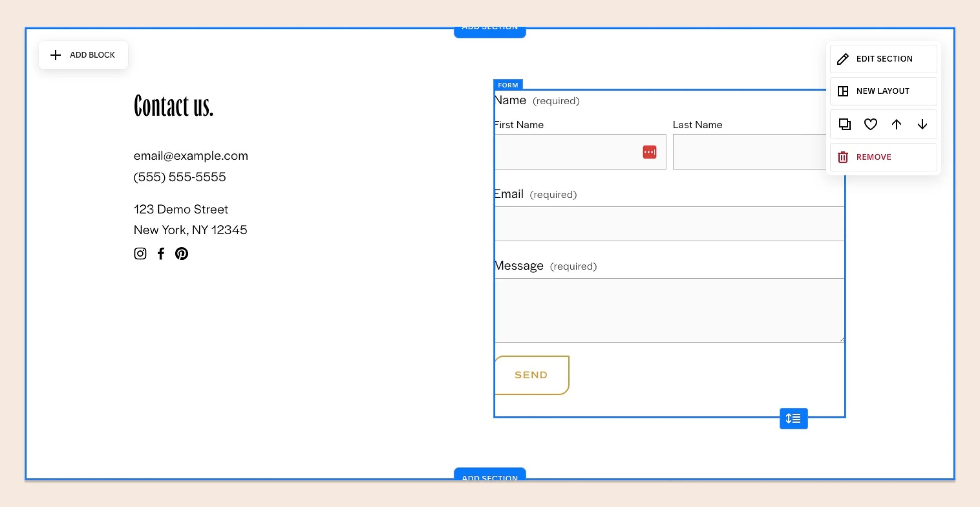Move the section down with the arrow icon
The height and width of the screenshot is (507, 980).
click(923, 124)
